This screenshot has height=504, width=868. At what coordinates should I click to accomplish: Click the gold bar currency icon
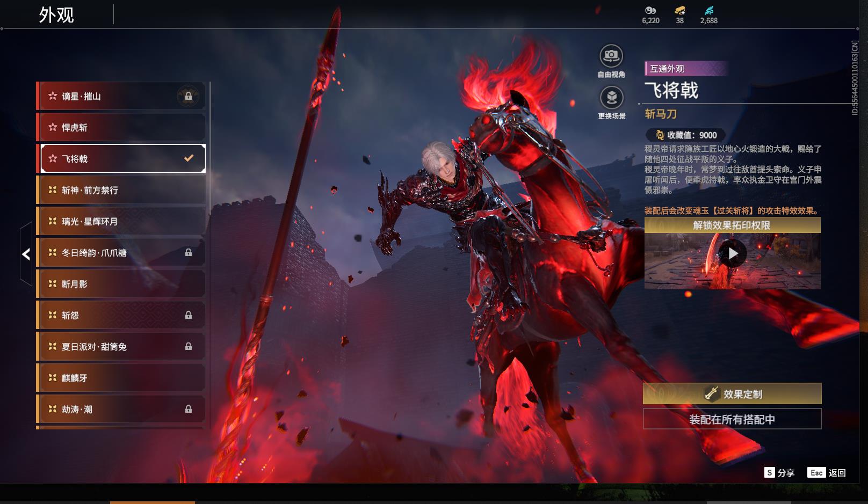point(680,10)
